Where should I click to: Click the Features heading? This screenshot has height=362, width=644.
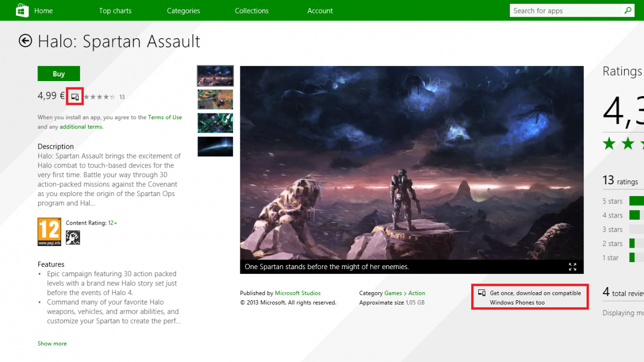coord(51,264)
